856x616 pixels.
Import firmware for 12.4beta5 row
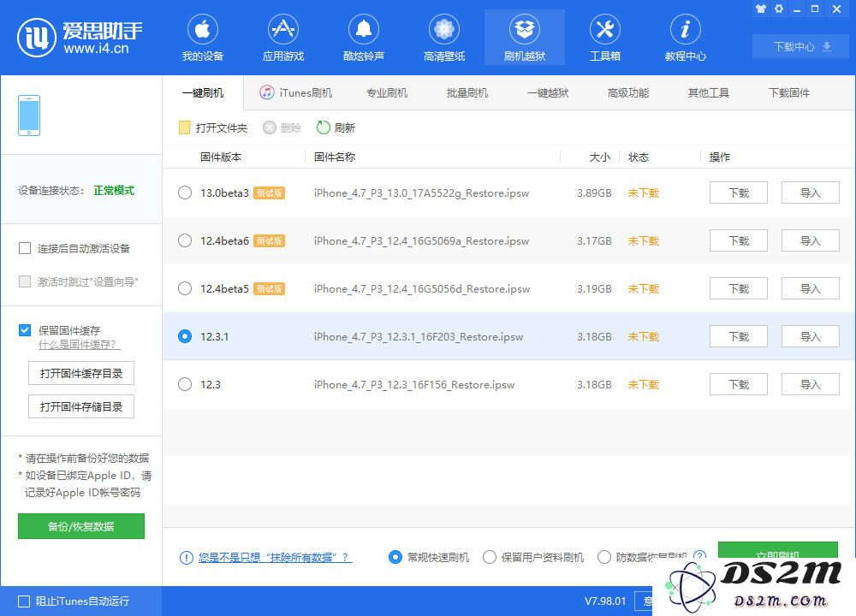[x=810, y=288]
